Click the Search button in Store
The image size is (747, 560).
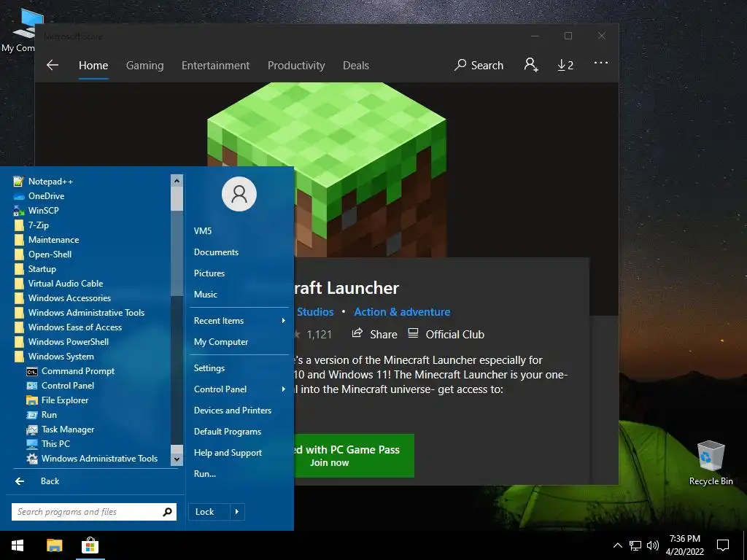pyautogui.click(x=479, y=65)
